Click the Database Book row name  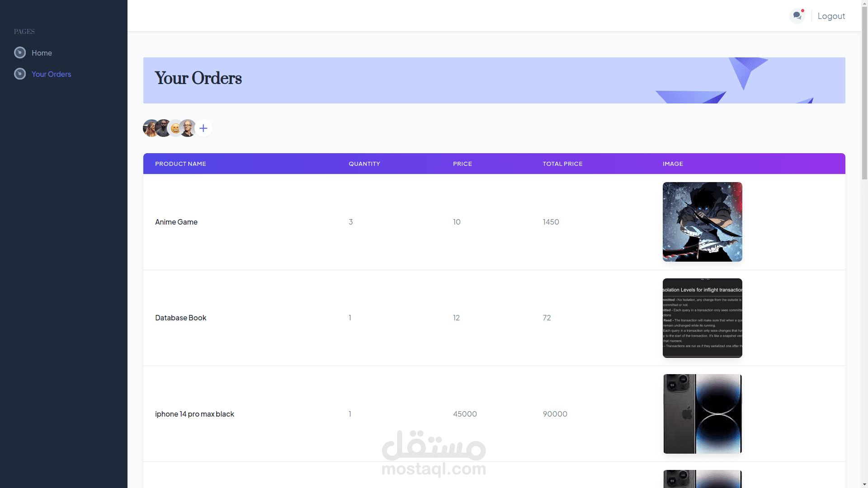click(180, 318)
